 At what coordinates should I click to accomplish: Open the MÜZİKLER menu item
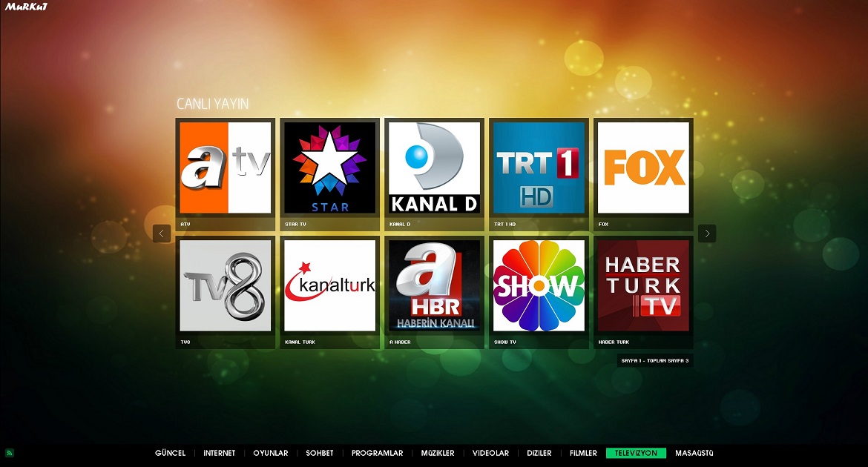pos(438,453)
